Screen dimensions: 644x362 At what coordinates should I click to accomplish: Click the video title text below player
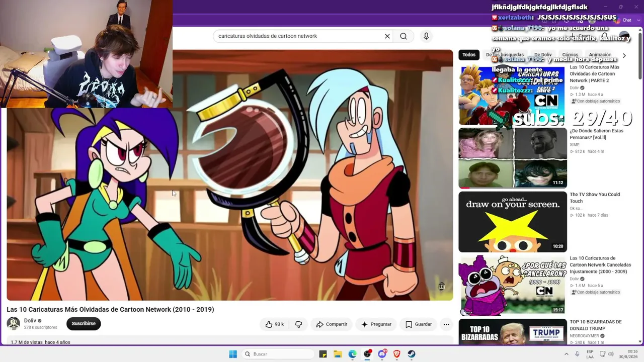[110, 309]
